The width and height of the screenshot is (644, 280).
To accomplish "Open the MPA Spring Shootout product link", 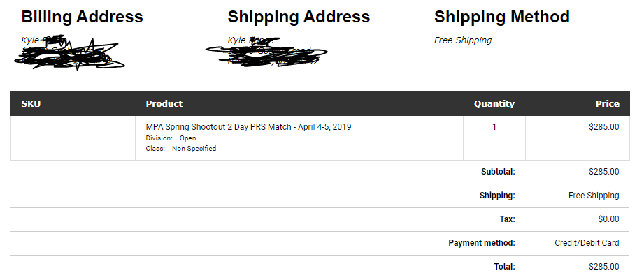I will tap(248, 127).
